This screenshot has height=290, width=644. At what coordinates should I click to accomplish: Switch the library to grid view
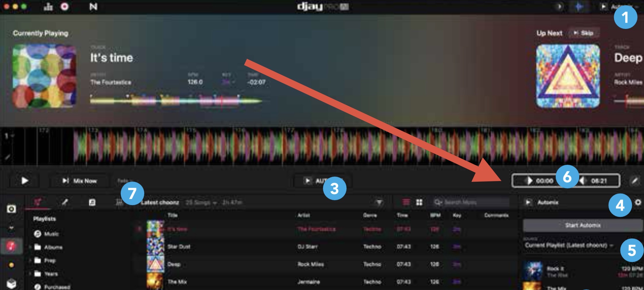pos(419,202)
